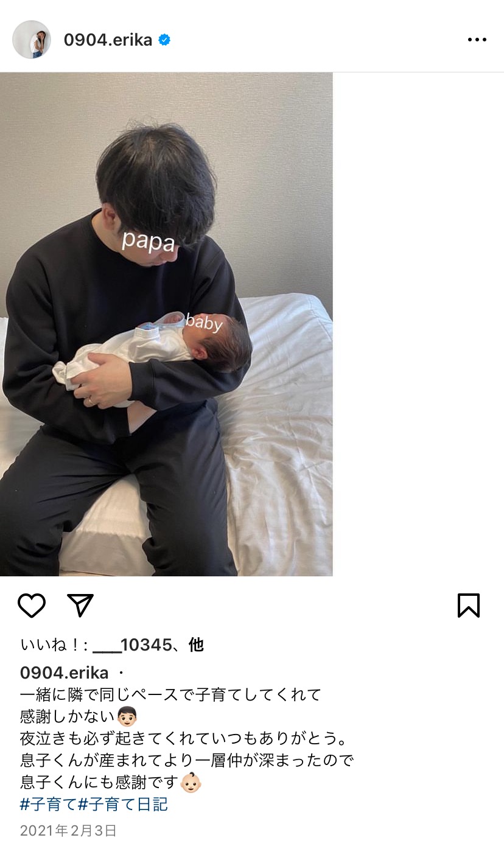Open 0904.erika username in the caption
Viewport: 504px width, 863px height.
pos(65,673)
